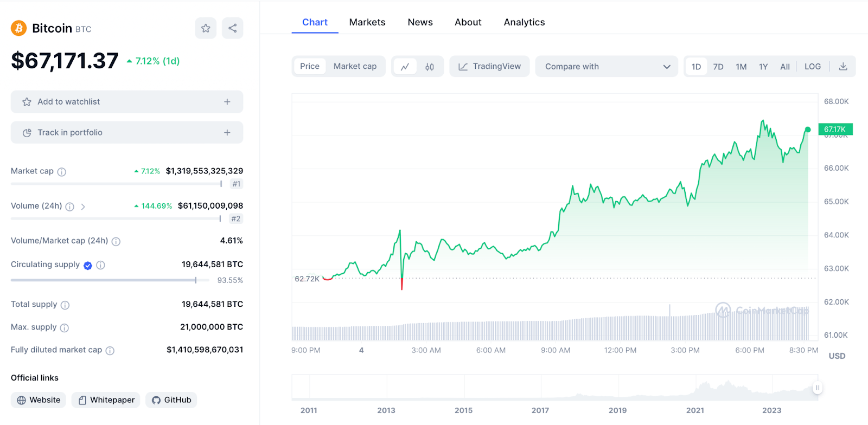
Task: Open Volume/Market cap (24h) info icon
Action: [116, 241]
